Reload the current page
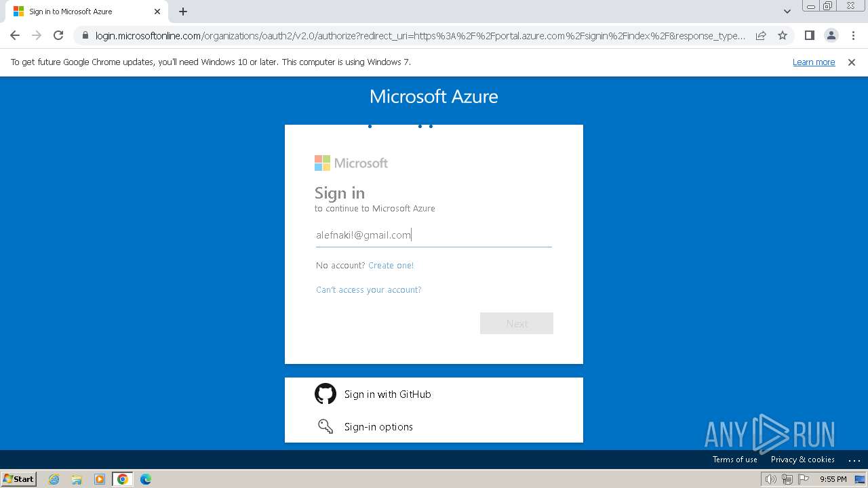Image resolution: width=868 pixels, height=488 pixels. [x=58, y=35]
